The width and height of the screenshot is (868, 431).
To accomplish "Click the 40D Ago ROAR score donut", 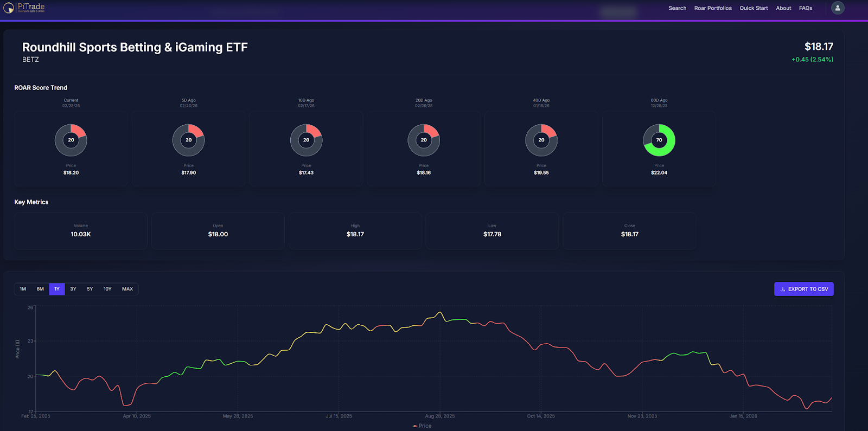I will coord(541,140).
